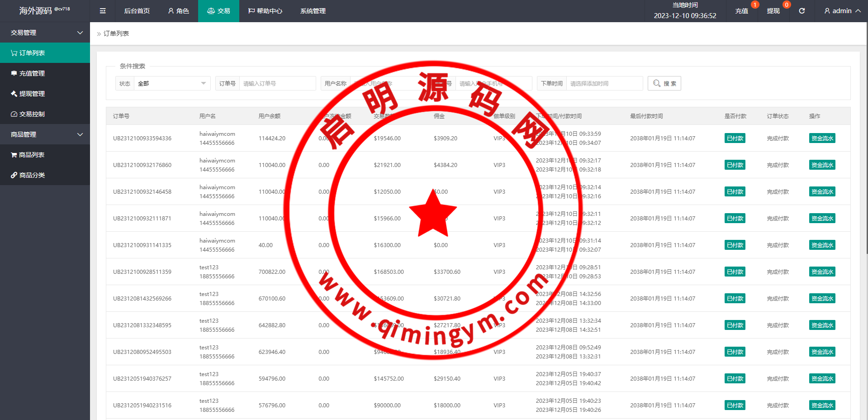Open 商品列表 in the sidebar

32,155
